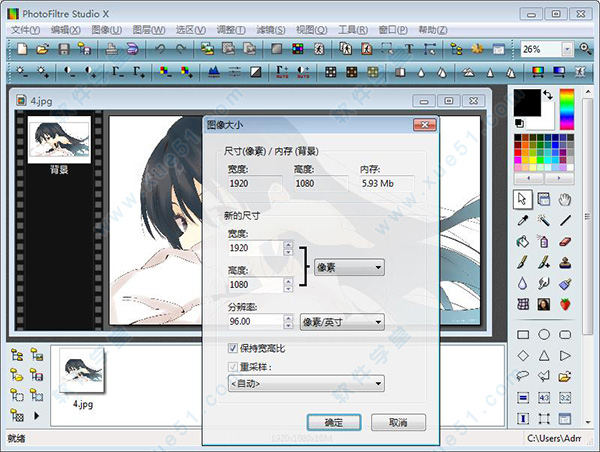
Task: Select the Spray can tool
Action: coord(543,242)
